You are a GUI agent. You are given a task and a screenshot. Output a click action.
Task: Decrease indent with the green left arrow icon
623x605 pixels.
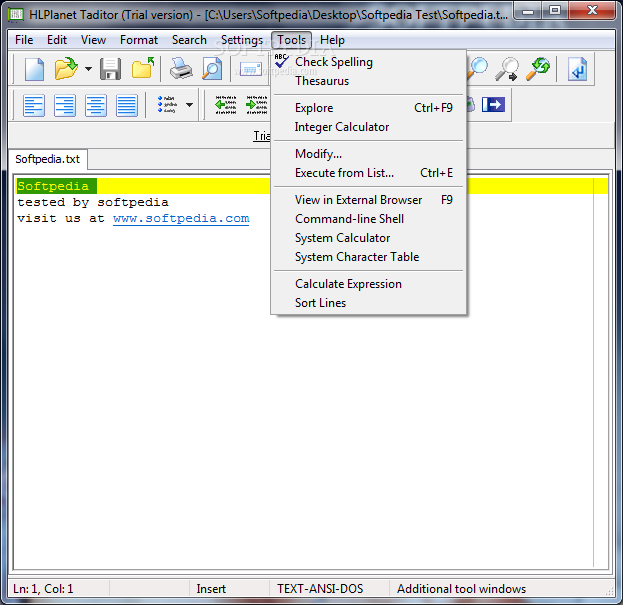225,105
